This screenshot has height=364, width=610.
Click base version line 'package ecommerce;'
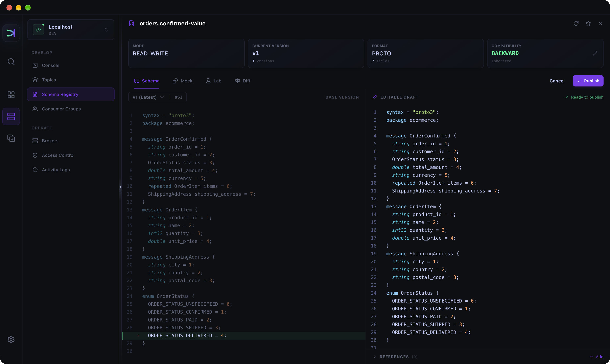click(x=168, y=123)
